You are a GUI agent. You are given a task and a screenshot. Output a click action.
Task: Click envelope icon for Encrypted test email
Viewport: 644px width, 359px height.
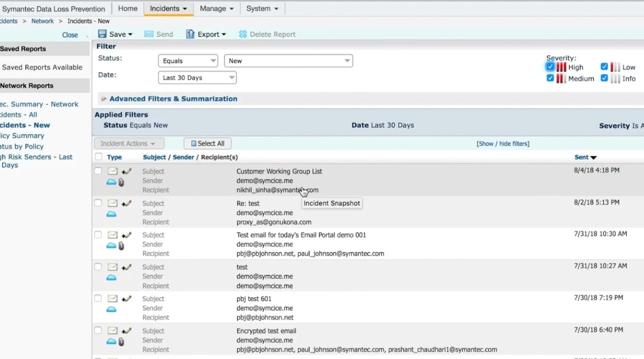(x=112, y=330)
